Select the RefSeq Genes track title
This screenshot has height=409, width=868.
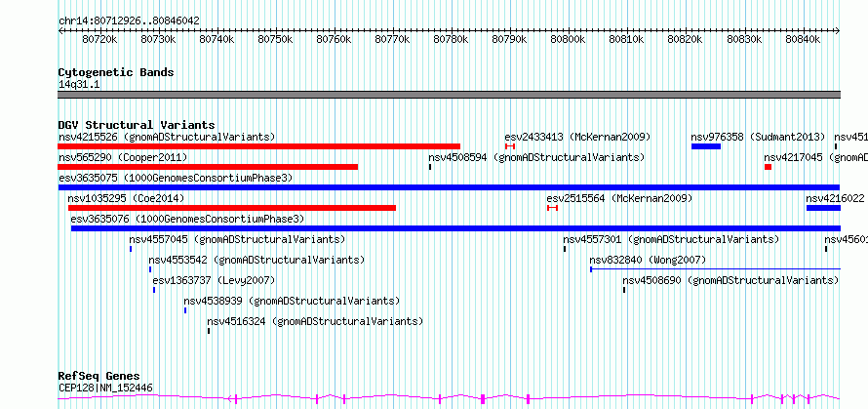click(x=99, y=377)
